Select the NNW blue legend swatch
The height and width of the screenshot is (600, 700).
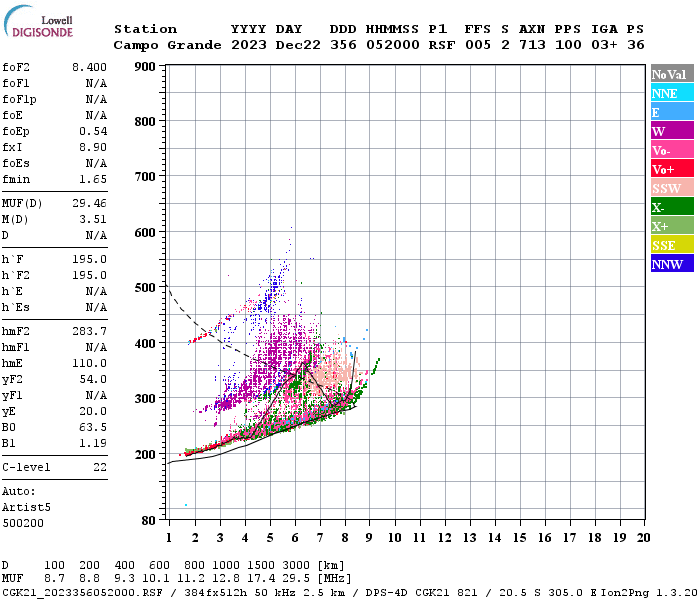coord(672,263)
